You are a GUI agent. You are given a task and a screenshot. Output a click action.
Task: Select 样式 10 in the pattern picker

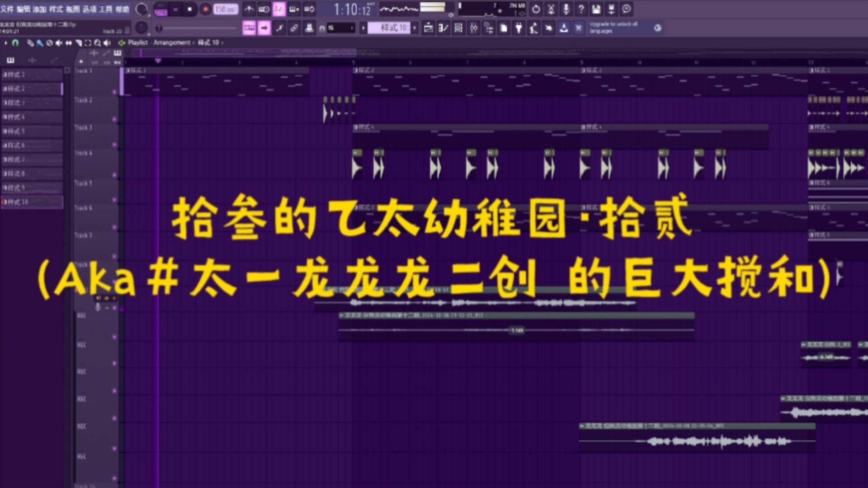32,202
